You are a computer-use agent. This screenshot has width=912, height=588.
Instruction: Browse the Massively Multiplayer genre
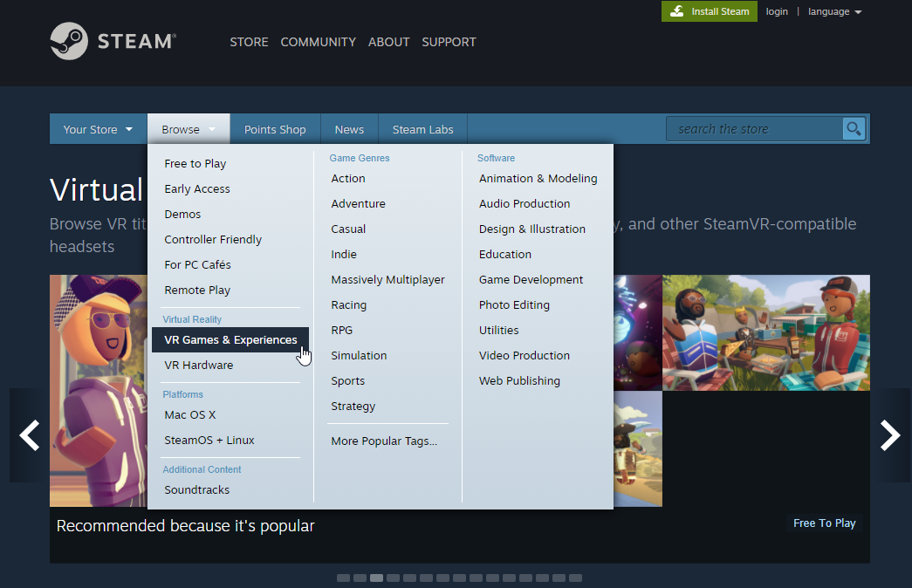[x=388, y=280]
